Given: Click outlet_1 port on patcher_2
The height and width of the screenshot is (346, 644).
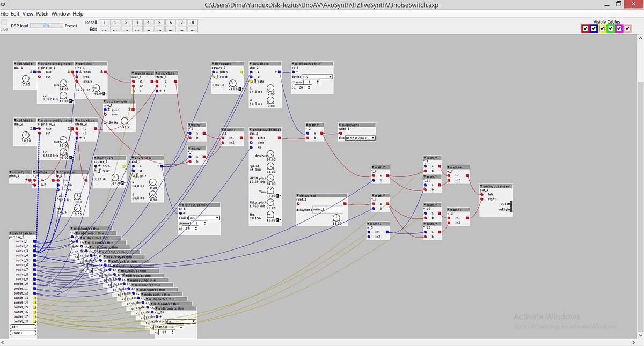Looking at the screenshot, I should pos(35,242).
